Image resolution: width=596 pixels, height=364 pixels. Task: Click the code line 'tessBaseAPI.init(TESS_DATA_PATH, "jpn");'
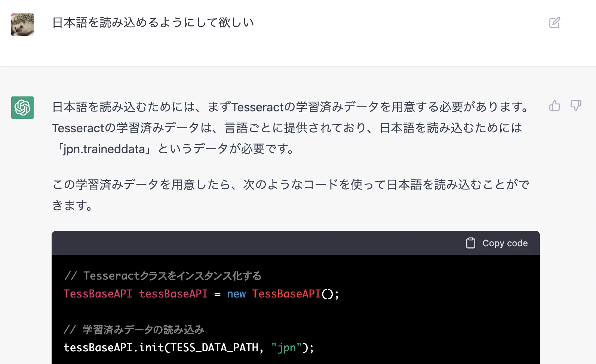(189, 348)
